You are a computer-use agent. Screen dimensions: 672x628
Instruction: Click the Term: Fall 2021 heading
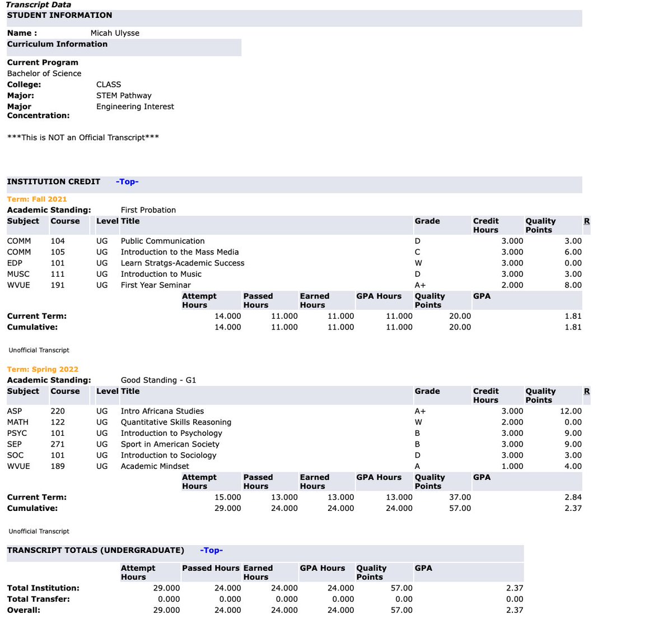tap(37, 199)
